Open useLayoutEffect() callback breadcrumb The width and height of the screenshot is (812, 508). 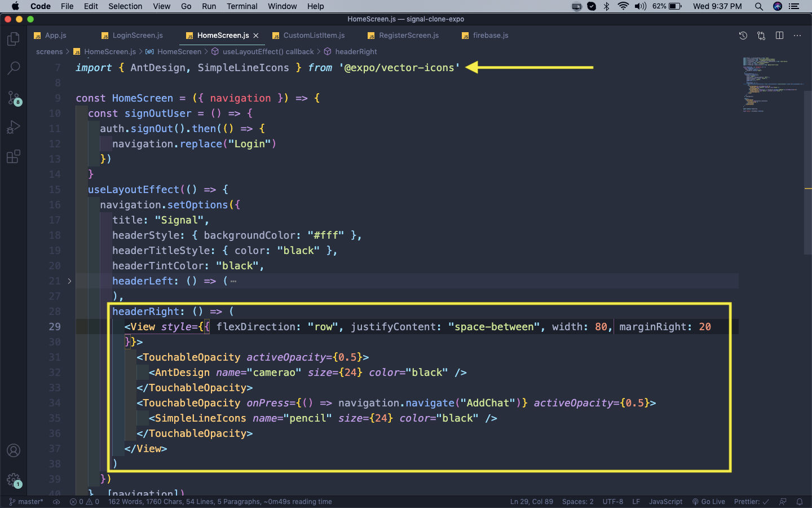pyautogui.click(x=263, y=52)
